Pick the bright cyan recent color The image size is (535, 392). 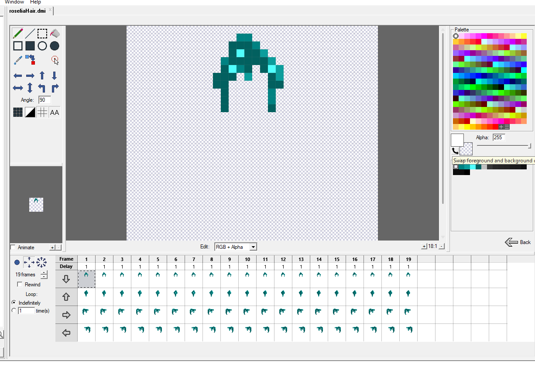click(x=473, y=167)
